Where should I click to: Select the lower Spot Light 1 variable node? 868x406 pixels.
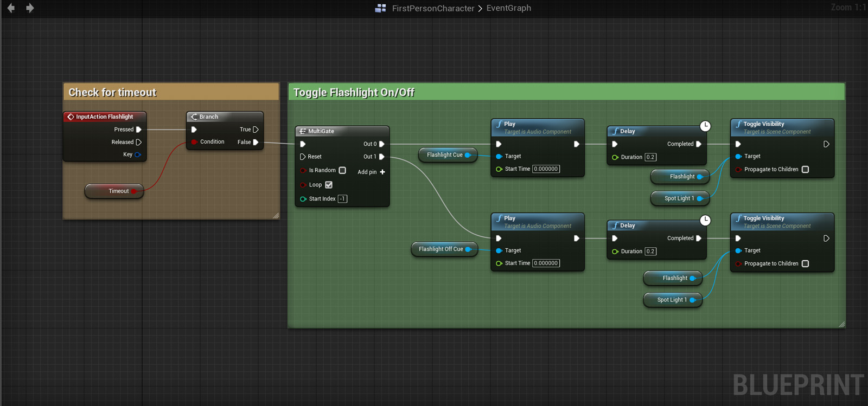pos(673,300)
